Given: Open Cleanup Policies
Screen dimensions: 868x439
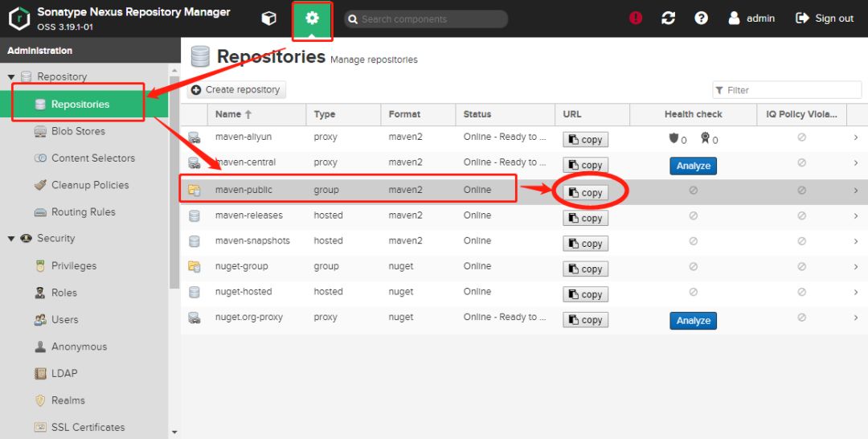Looking at the screenshot, I should tap(90, 185).
